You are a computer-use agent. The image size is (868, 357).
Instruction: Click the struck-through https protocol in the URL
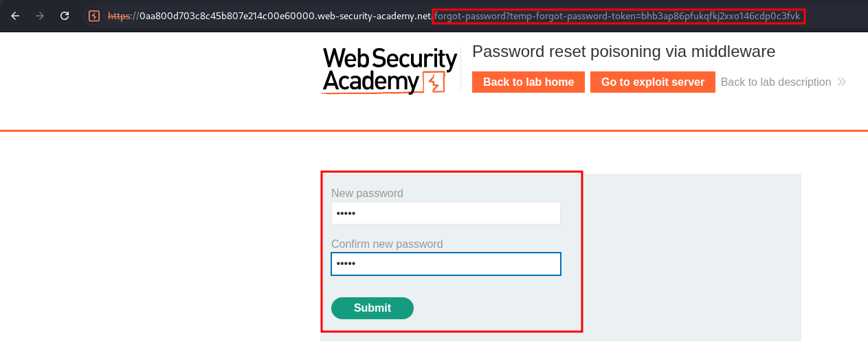[x=121, y=16]
